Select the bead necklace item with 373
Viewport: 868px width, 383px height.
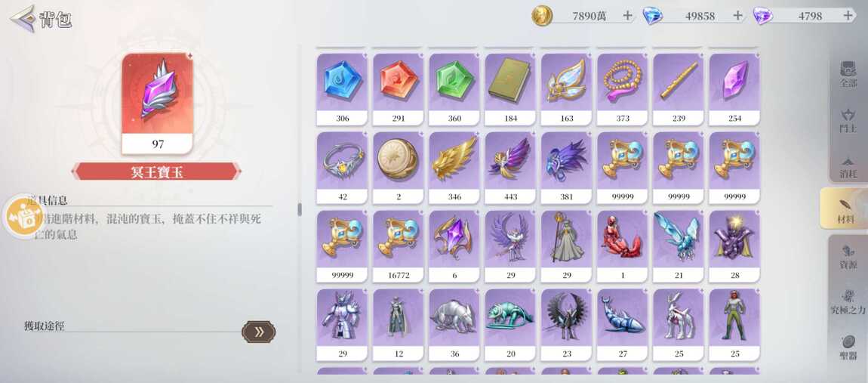[x=622, y=89]
